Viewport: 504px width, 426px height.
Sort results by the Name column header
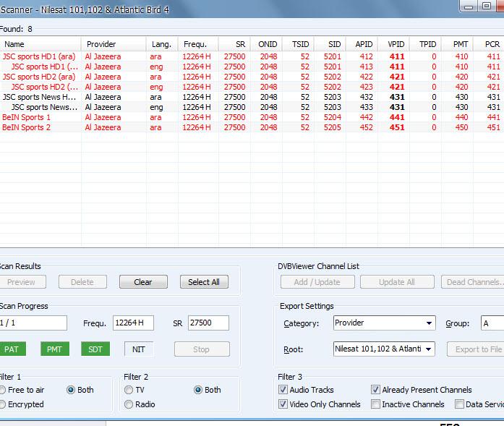(x=40, y=44)
